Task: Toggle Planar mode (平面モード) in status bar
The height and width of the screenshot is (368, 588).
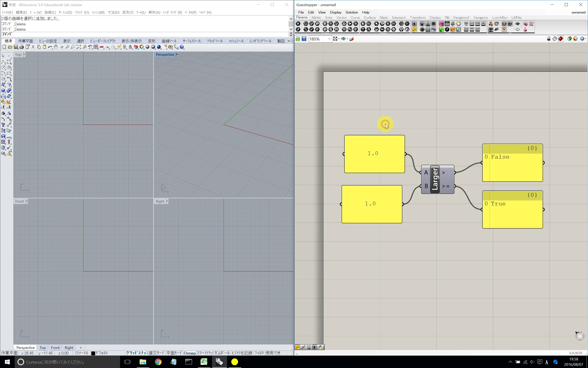Action: (x=174, y=353)
